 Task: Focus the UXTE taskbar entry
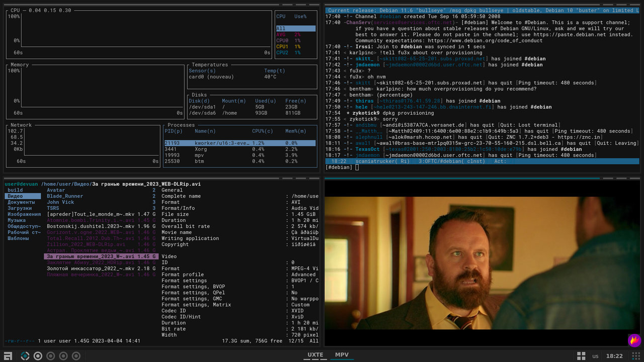pyautogui.click(x=315, y=355)
